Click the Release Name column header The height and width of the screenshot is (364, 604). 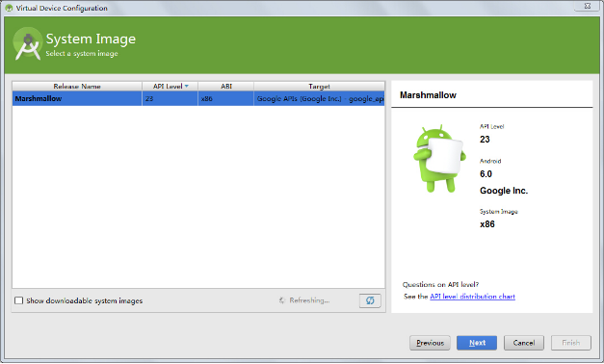click(77, 87)
